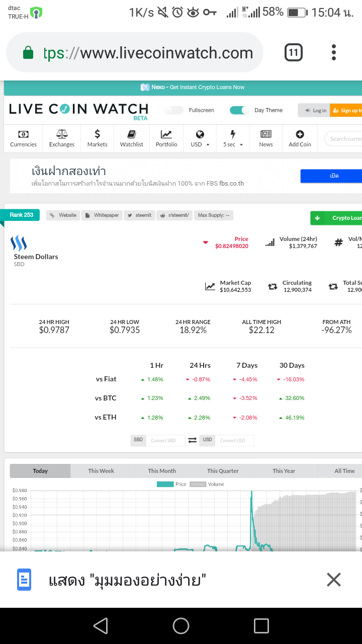
Task: Toggle Volume series in chart legend
Action: click(x=207, y=484)
